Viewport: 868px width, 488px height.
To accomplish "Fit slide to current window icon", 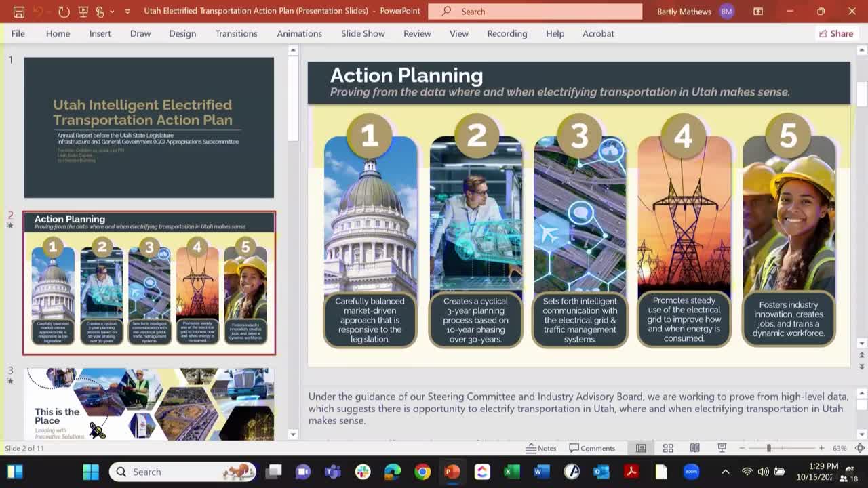I will (860, 448).
